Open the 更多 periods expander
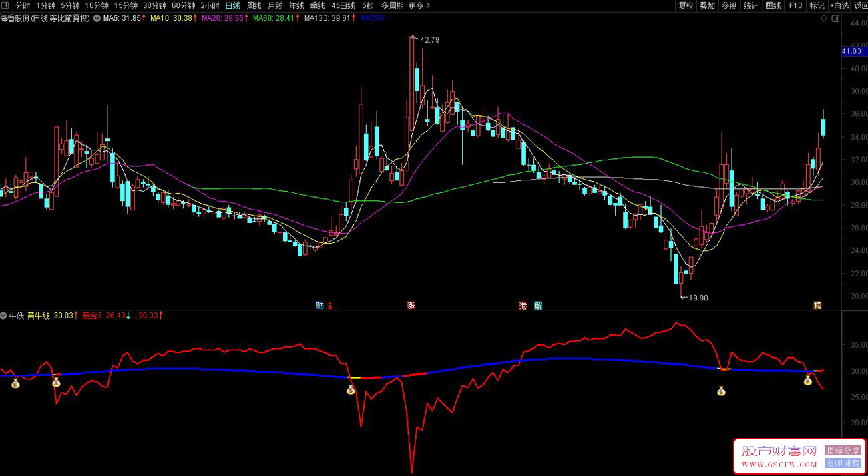868x476 pixels. pyautogui.click(x=419, y=6)
